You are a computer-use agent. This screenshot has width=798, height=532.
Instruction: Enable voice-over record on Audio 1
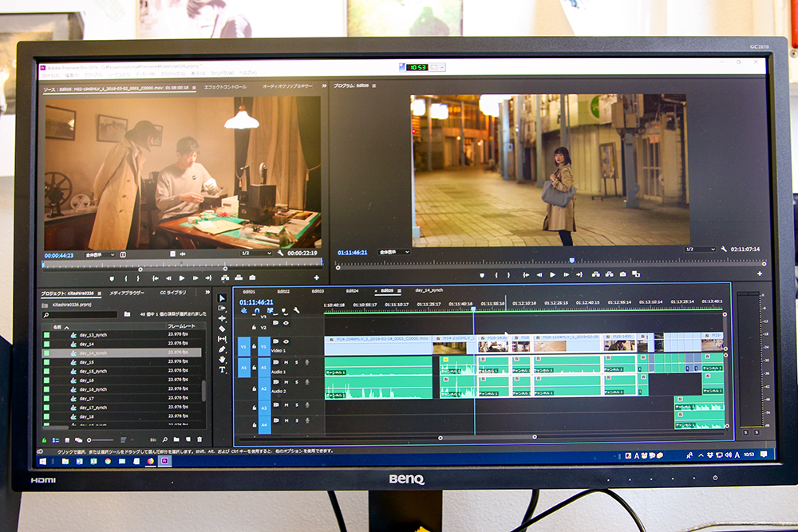(307, 363)
